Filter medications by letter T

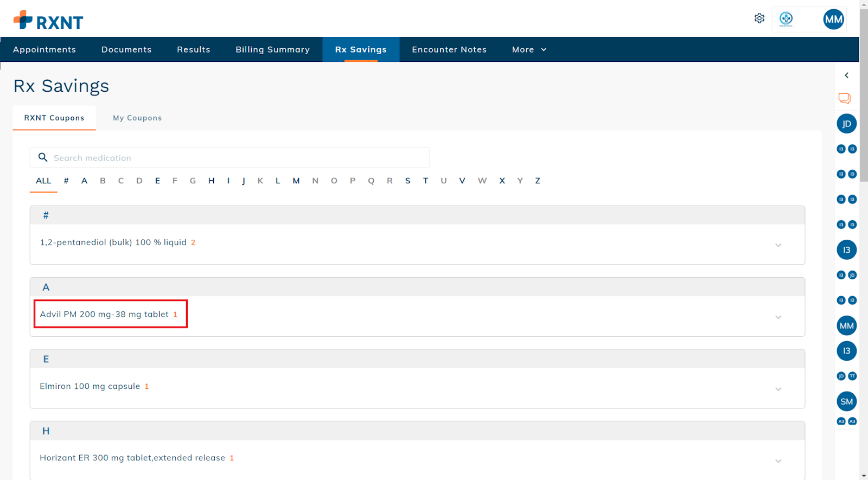point(425,181)
